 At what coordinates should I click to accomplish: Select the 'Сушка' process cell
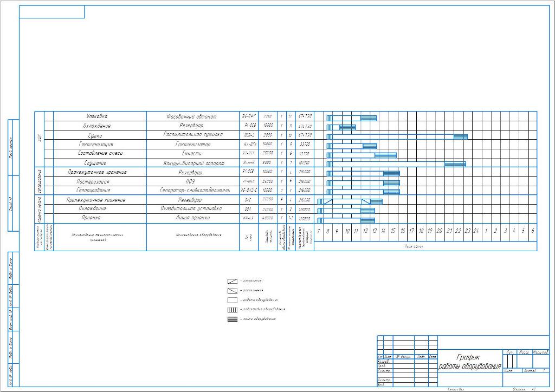tap(100, 135)
